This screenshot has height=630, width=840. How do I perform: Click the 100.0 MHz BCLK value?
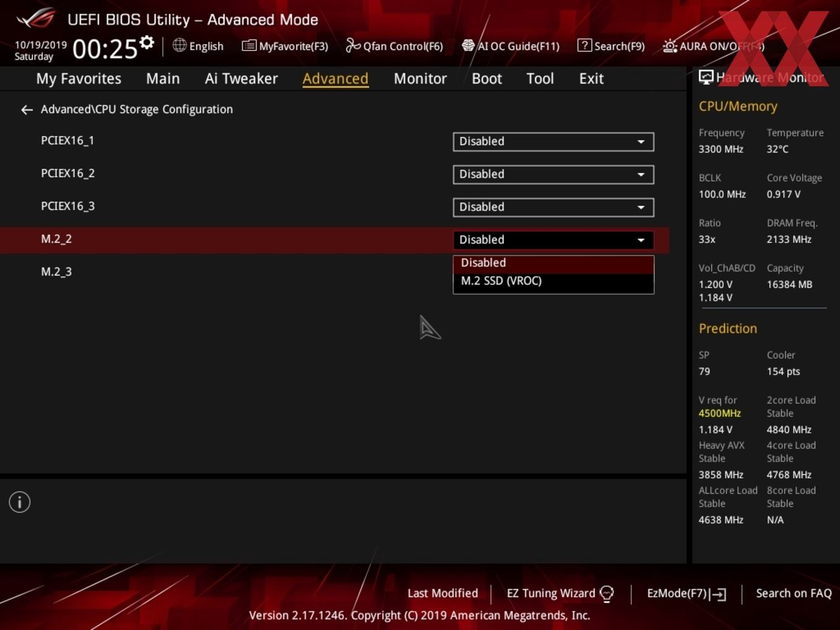[x=722, y=195]
